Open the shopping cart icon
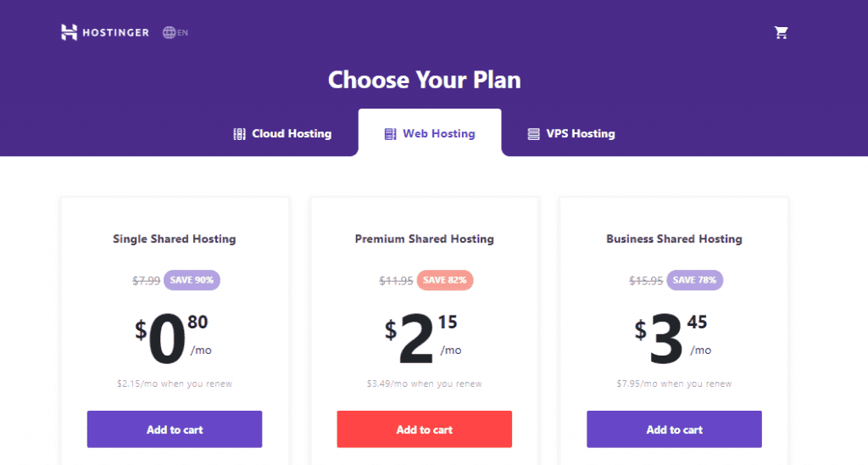 781,33
